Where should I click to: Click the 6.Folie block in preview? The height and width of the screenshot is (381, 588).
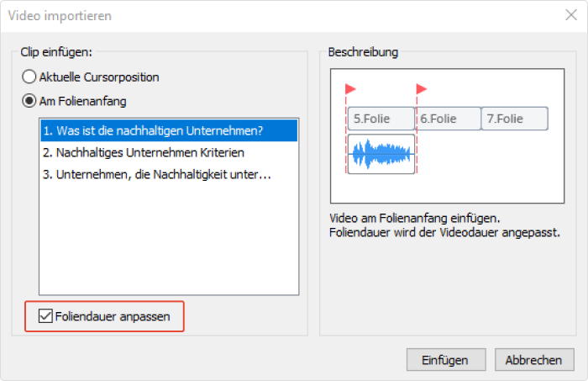tap(448, 119)
